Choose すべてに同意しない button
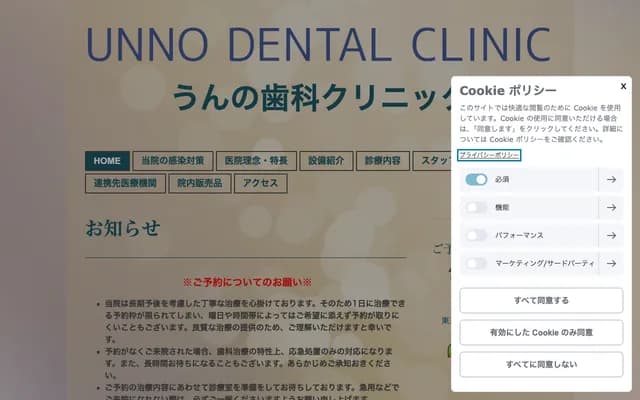The width and height of the screenshot is (640, 400). [x=541, y=364]
